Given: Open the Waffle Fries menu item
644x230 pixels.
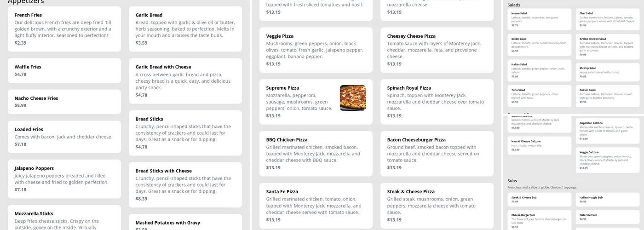Looking at the screenshot, I should [64, 70].
